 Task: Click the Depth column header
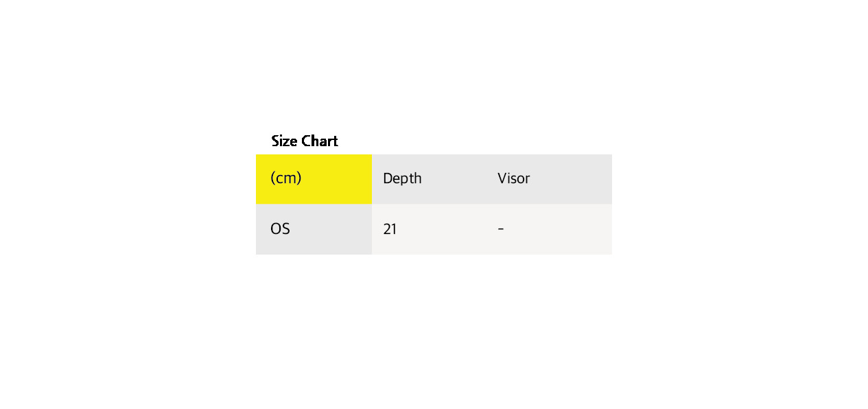point(402,178)
